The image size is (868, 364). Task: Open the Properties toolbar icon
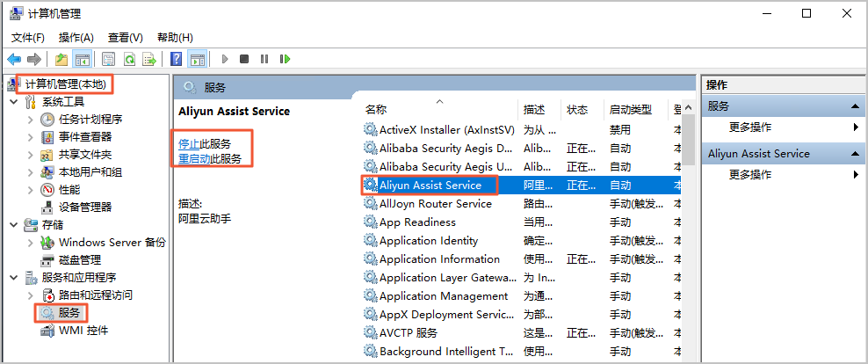108,59
